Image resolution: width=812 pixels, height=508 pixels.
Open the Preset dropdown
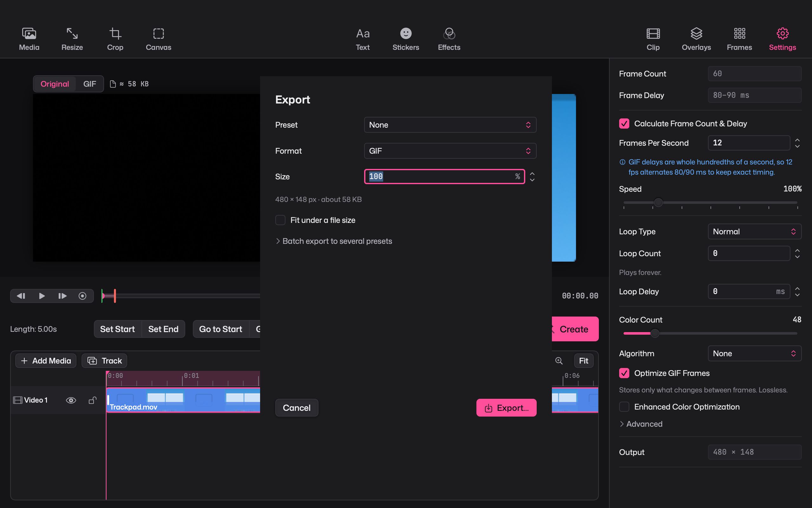[450, 125]
